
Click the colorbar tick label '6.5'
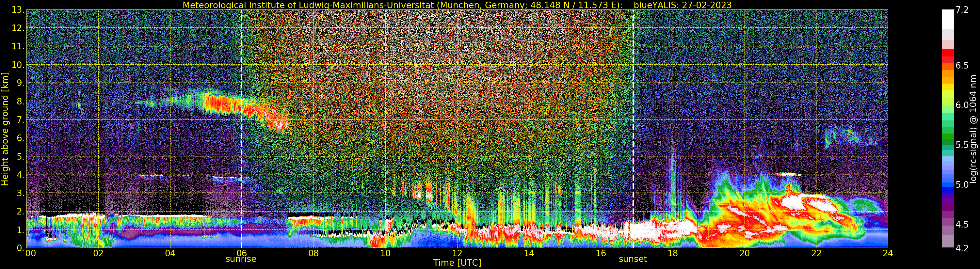point(962,65)
